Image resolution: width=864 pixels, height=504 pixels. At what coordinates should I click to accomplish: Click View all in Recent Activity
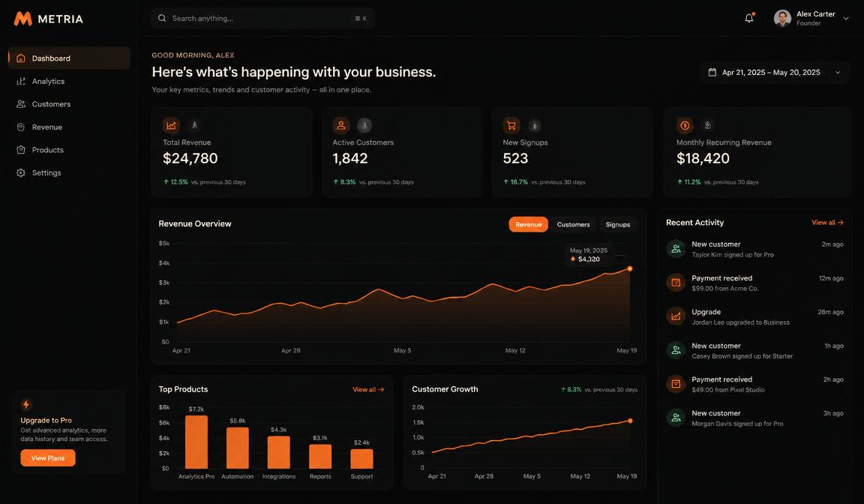pos(827,223)
